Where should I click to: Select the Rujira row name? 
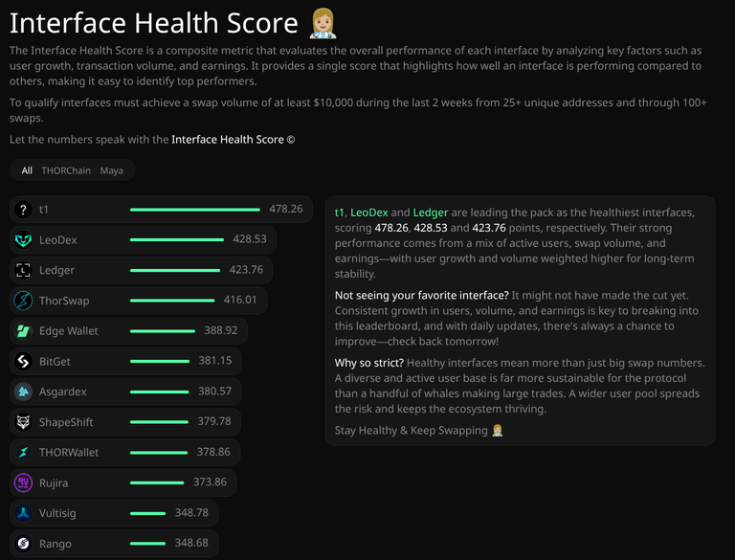coord(54,483)
